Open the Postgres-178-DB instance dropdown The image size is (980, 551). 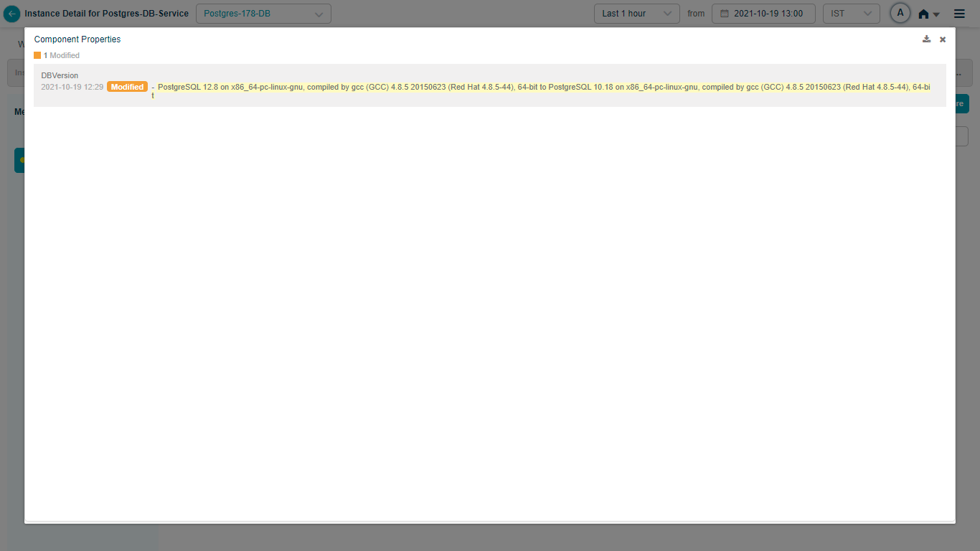[263, 14]
